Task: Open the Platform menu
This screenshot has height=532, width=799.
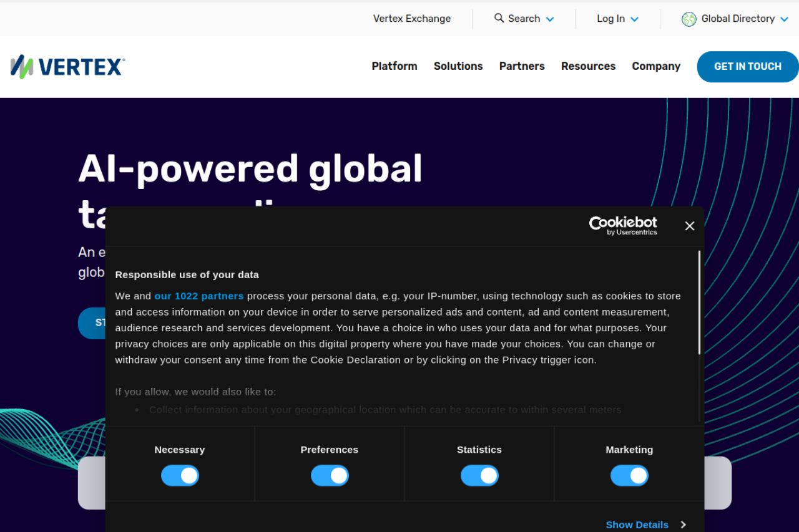Action: coord(395,66)
